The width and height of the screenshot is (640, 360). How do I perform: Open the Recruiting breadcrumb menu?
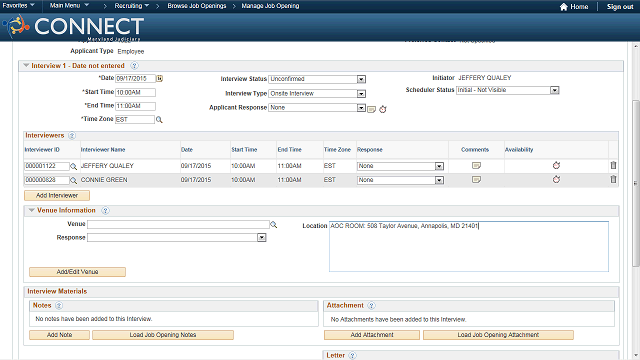131,6
